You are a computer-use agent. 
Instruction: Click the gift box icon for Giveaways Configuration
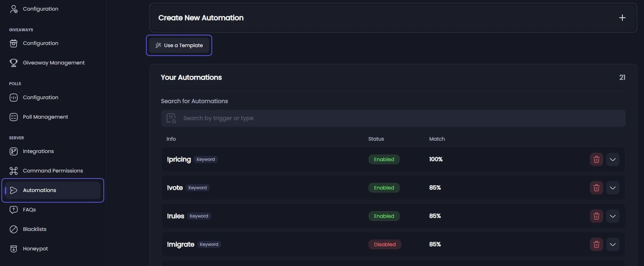pyautogui.click(x=13, y=43)
